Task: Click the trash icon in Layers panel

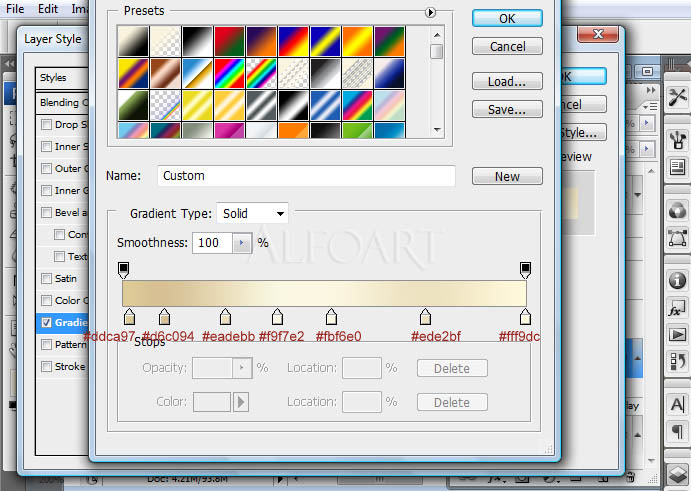Action: point(631,477)
